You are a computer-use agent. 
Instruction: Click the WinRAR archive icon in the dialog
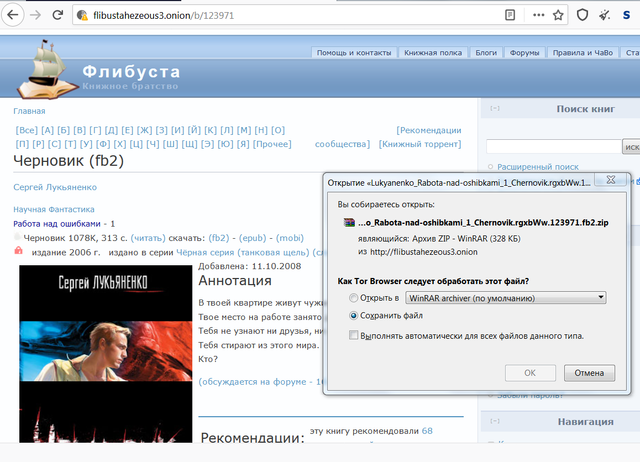[x=349, y=222]
